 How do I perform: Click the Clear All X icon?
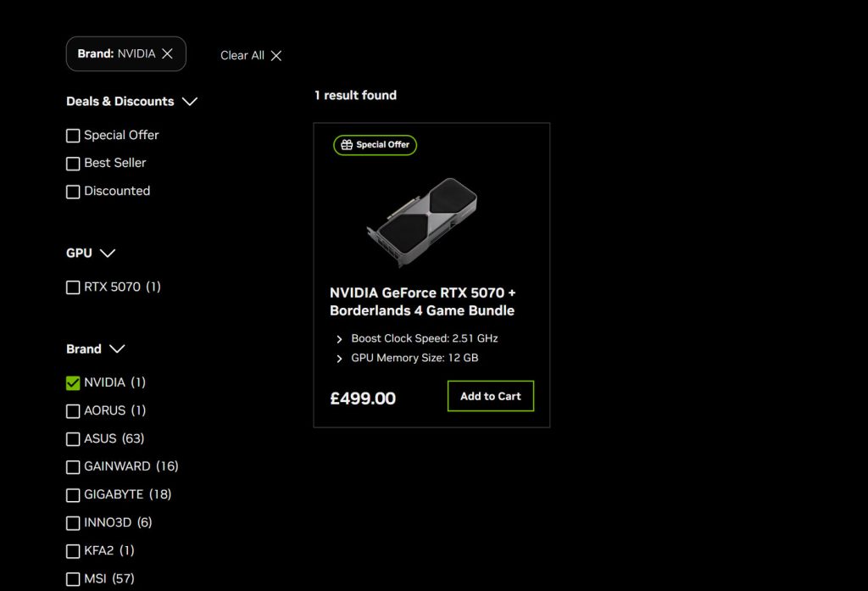[275, 56]
